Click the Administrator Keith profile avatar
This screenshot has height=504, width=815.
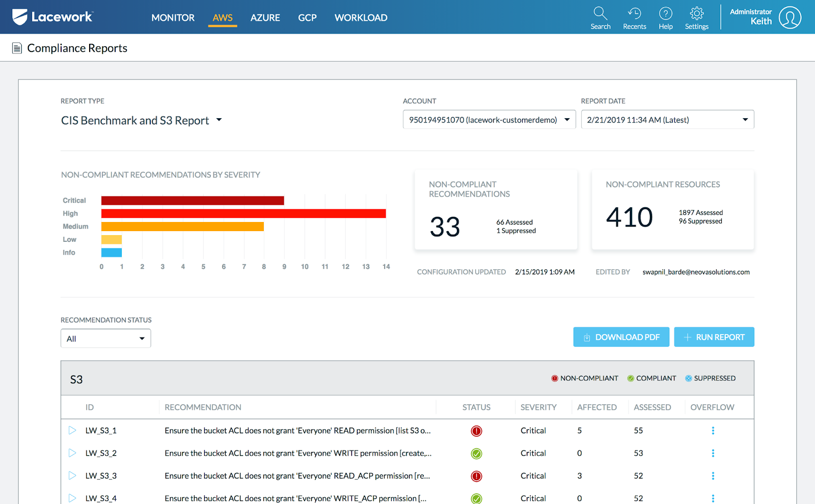[790, 18]
